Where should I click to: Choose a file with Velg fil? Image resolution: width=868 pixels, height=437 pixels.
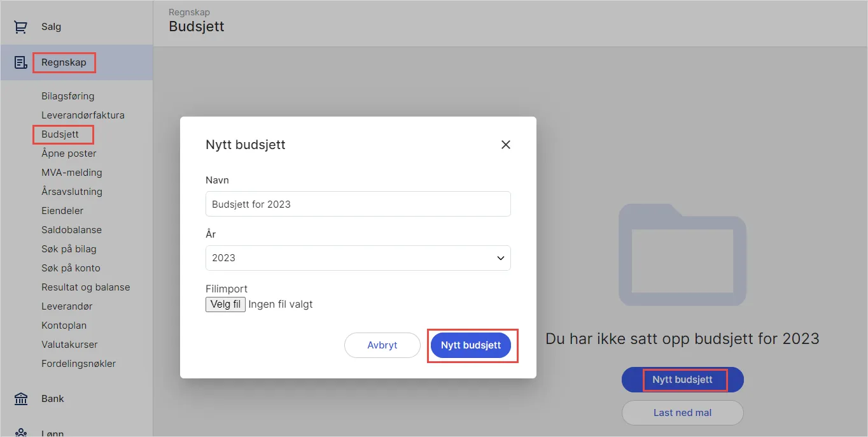[x=225, y=304]
